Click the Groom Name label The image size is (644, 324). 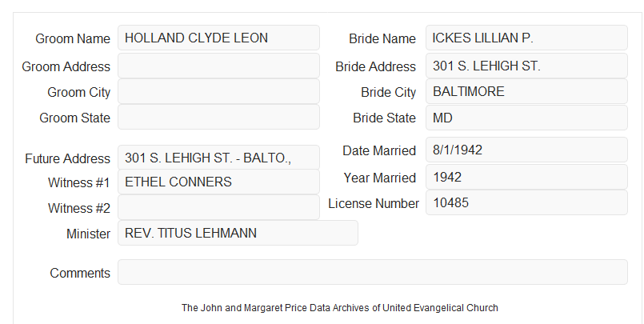click(73, 38)
